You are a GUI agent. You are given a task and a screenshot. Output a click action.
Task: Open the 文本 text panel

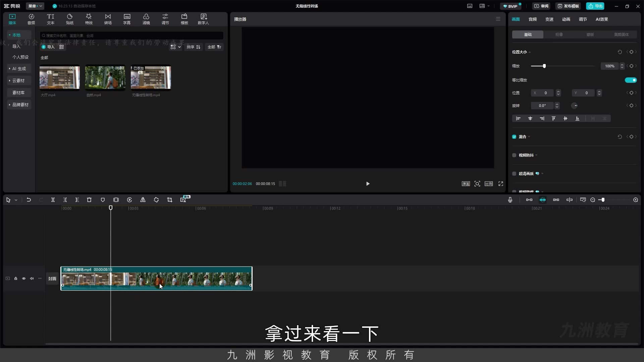pyautogui.click(x=51, y=19)
